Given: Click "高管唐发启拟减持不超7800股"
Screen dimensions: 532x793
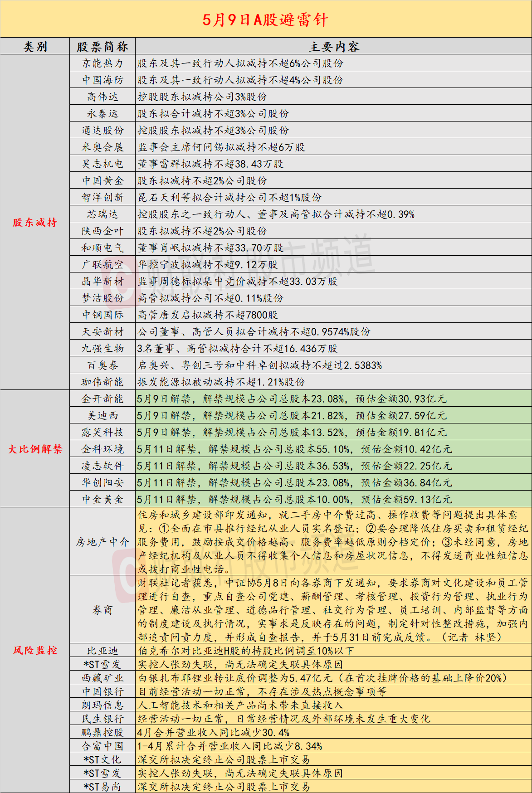Looking at the screenshot, I should [x=208, y=315].
